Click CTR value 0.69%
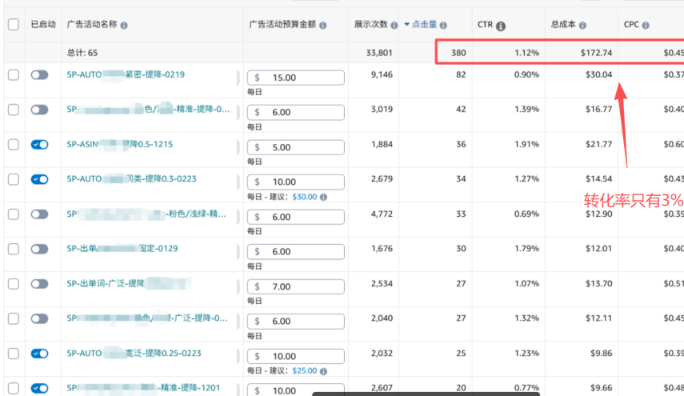The width and height of the screenshot is (684, 396). point(527,214)
